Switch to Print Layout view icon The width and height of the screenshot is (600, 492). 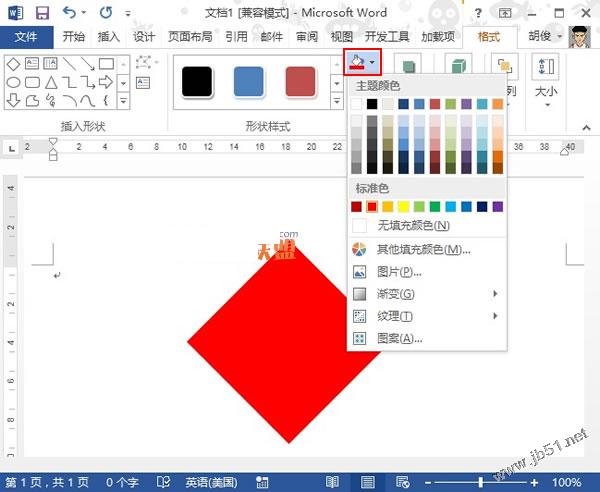(368, 482)
